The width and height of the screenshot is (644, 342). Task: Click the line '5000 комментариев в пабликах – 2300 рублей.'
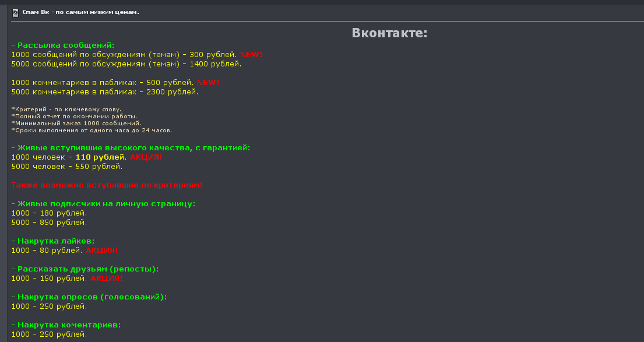coord(105,92)
